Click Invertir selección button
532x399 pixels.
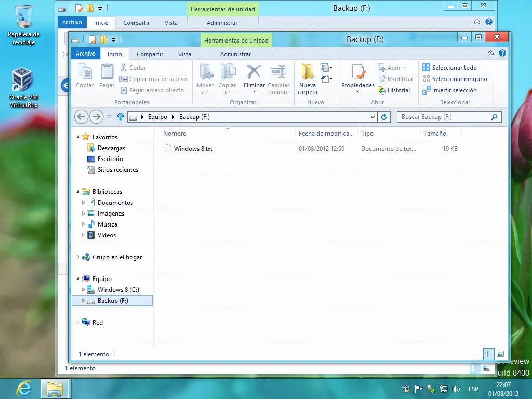[449, 90]
